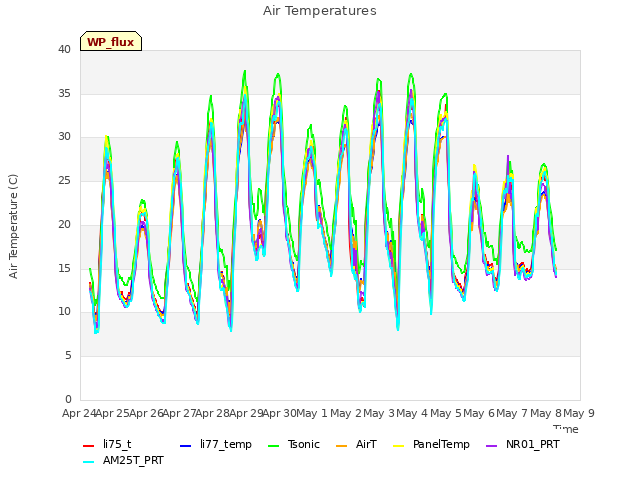Click the 0 y-axis tick label

pos(68,399)
